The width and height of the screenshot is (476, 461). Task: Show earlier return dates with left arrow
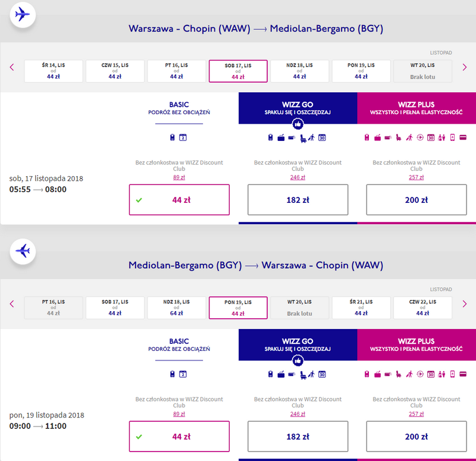pos(12,304)
